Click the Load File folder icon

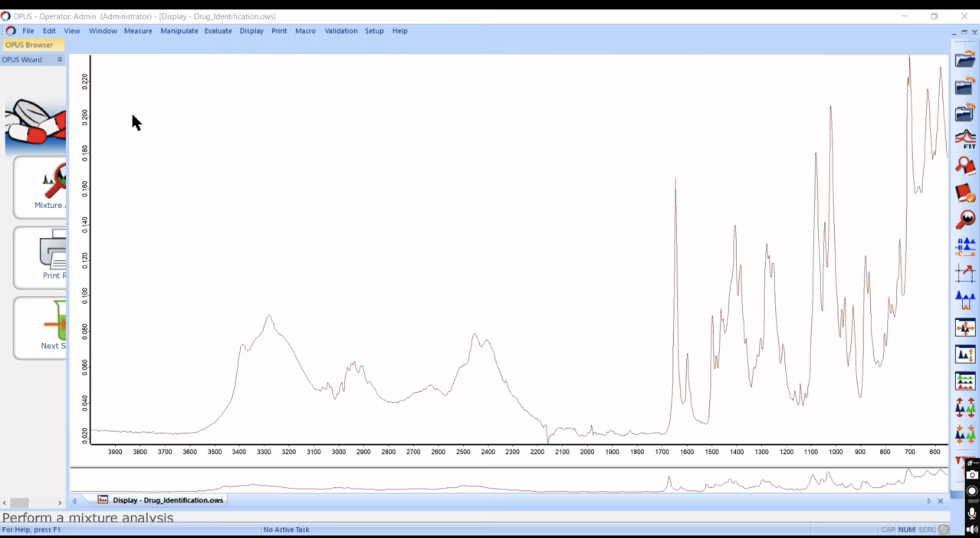pos(965,60)
